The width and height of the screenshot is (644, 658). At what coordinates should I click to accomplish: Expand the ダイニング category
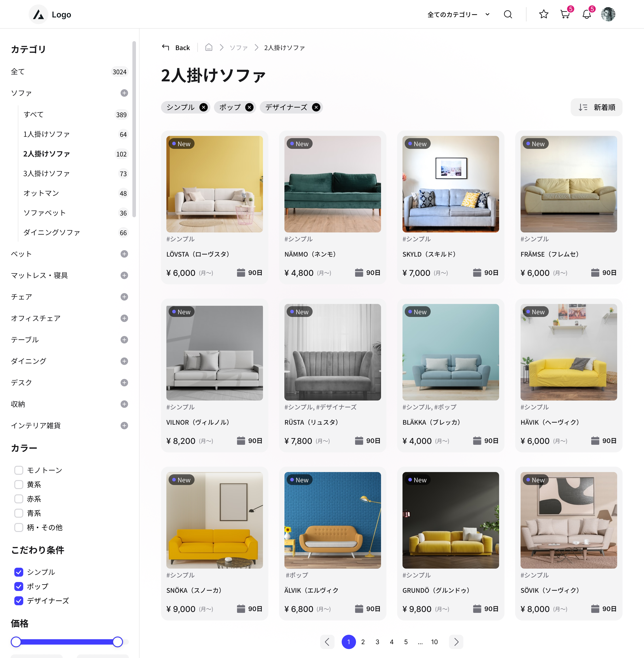tap(124, 361)
